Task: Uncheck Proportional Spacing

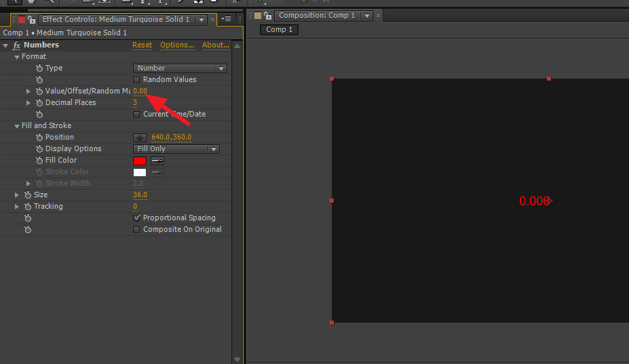Action: click(x=137, y=218)
